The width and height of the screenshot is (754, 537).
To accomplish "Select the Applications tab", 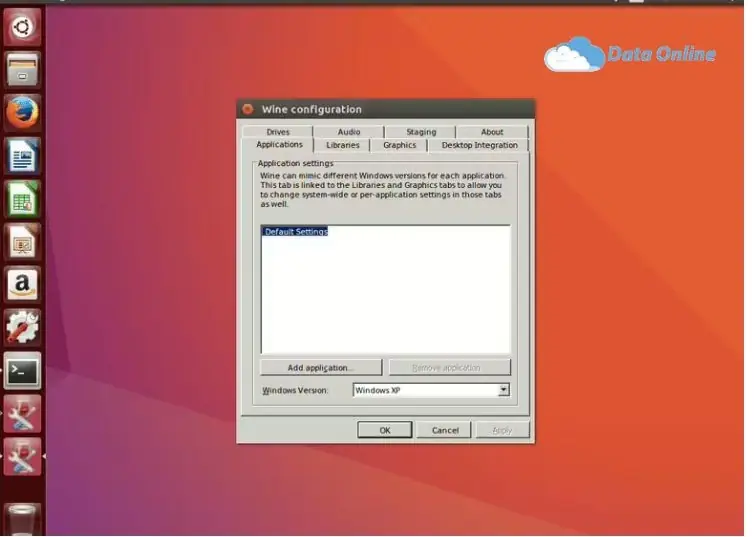I will [279, 145].
